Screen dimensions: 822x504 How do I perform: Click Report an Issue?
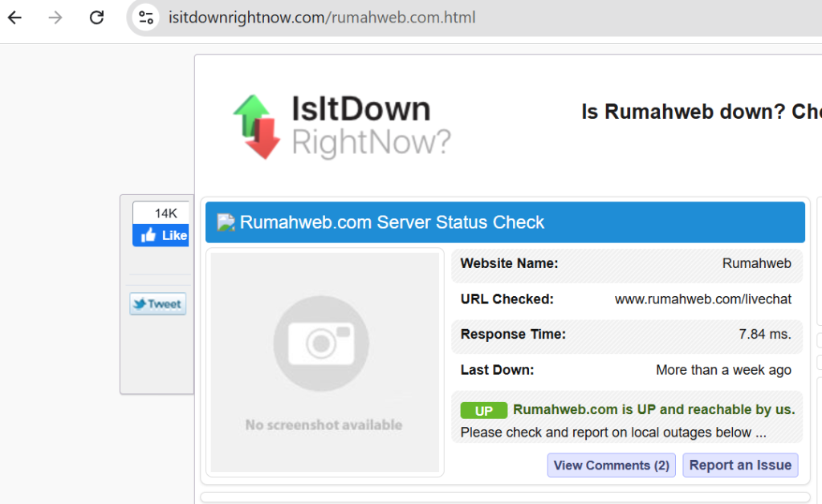(739, 465)
